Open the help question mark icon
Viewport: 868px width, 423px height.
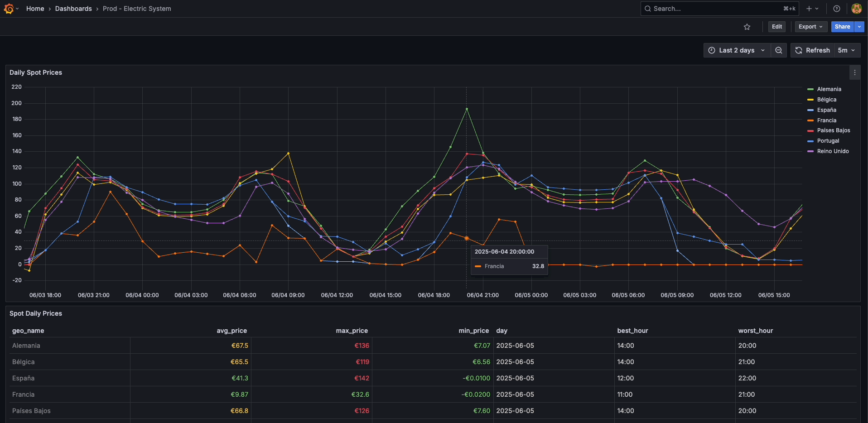tap(837, 9)
